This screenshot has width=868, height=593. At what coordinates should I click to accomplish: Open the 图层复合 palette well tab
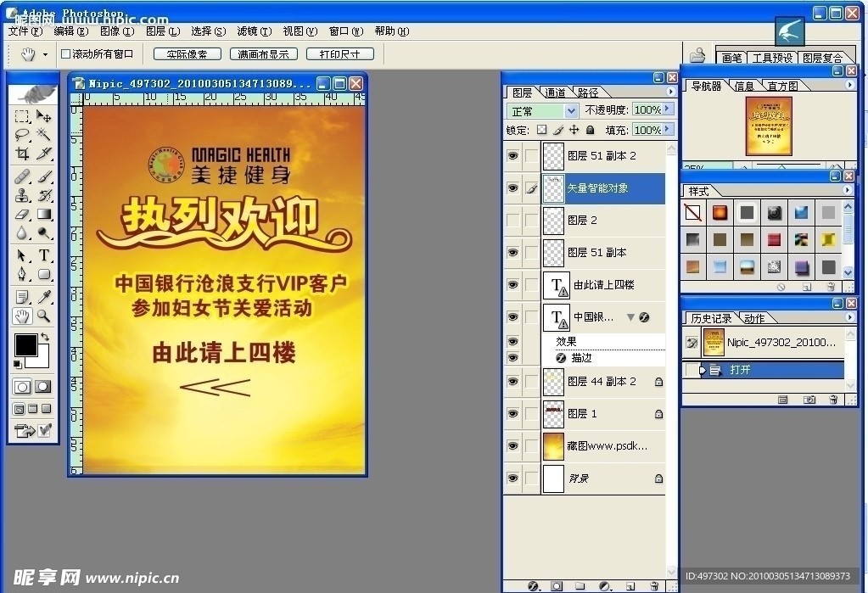click(823, 58)
